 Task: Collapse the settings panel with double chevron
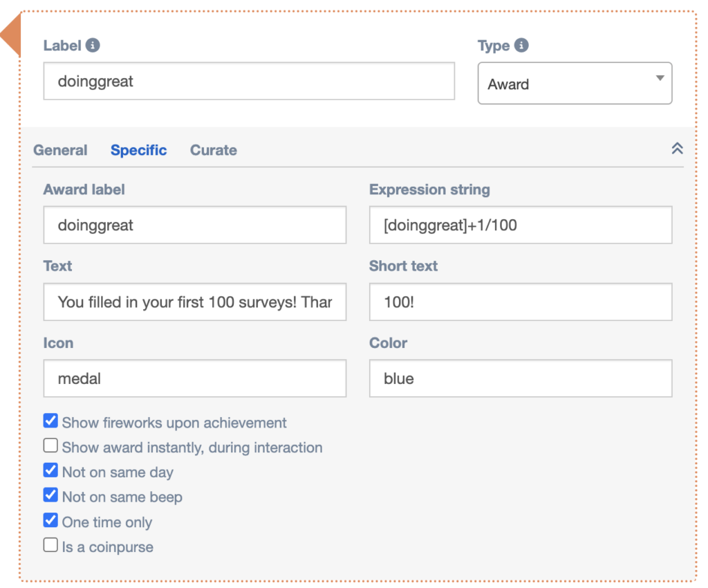677,149
